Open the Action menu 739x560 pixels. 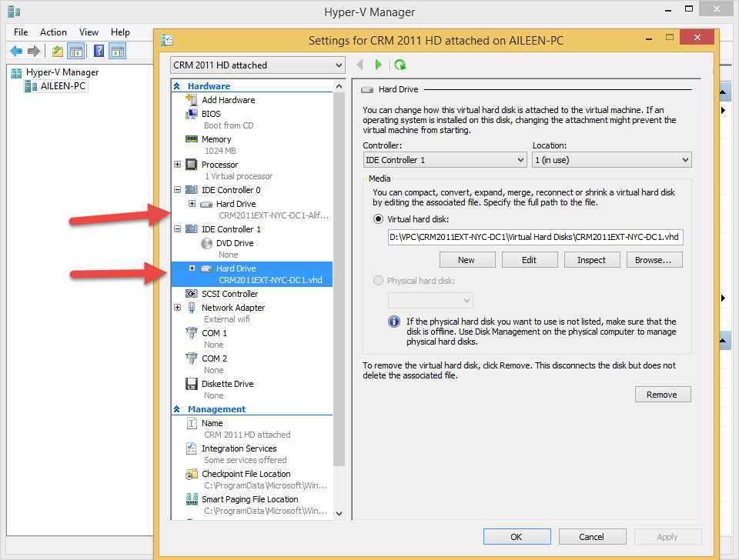click(53, 32)
